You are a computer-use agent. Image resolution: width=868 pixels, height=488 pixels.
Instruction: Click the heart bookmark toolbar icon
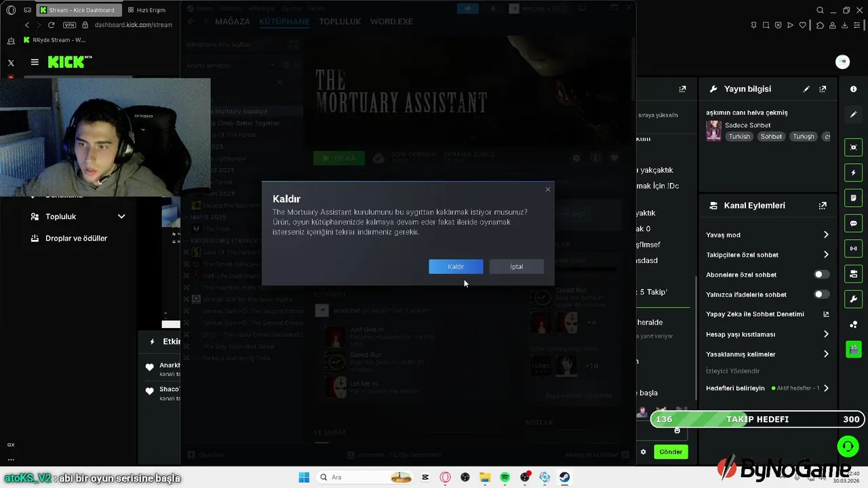tap(803, 25)
